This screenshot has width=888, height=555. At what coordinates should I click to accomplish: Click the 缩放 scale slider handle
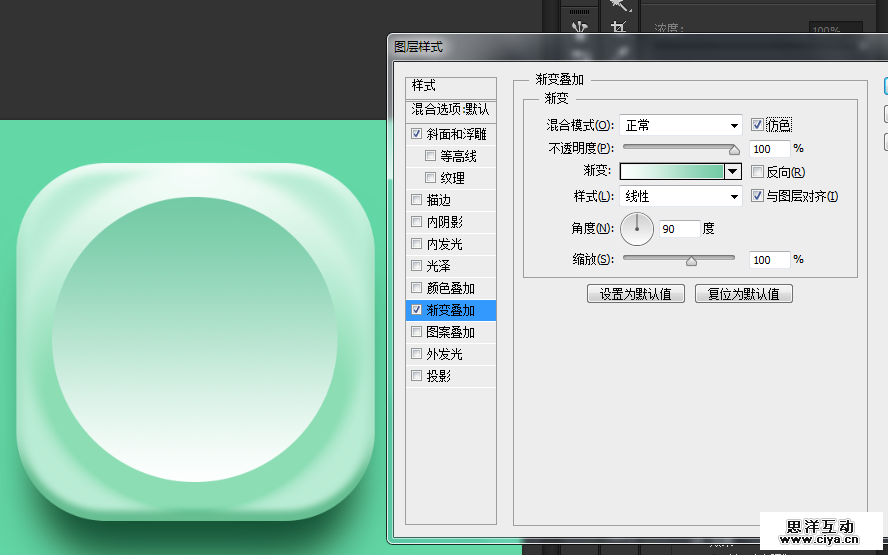pos(691,261)
